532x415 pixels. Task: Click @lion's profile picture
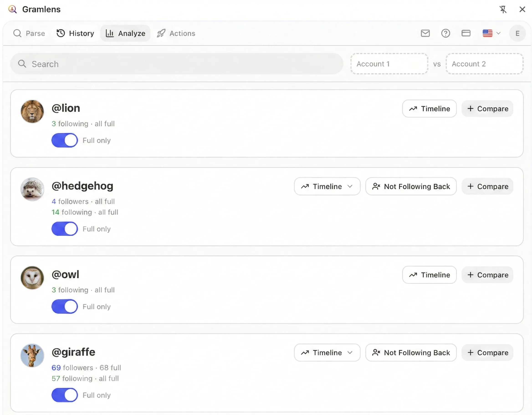point(32,111)
